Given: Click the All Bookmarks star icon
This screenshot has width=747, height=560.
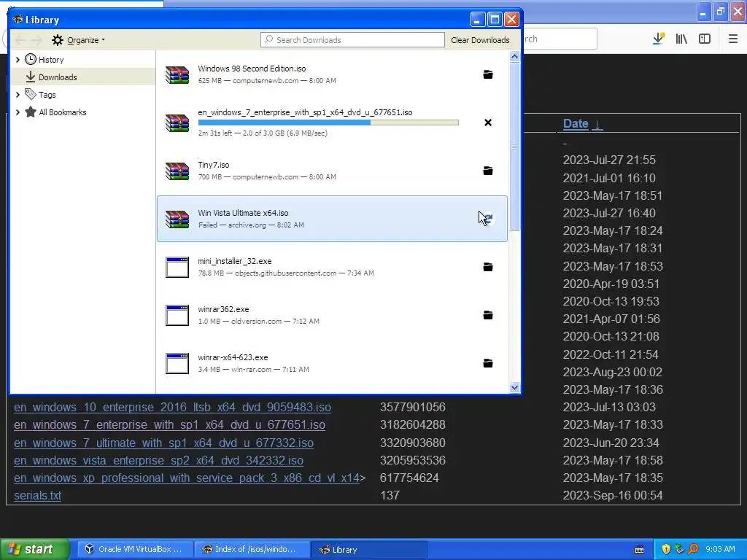Looking at the screenshot, I should coord(31,112).
